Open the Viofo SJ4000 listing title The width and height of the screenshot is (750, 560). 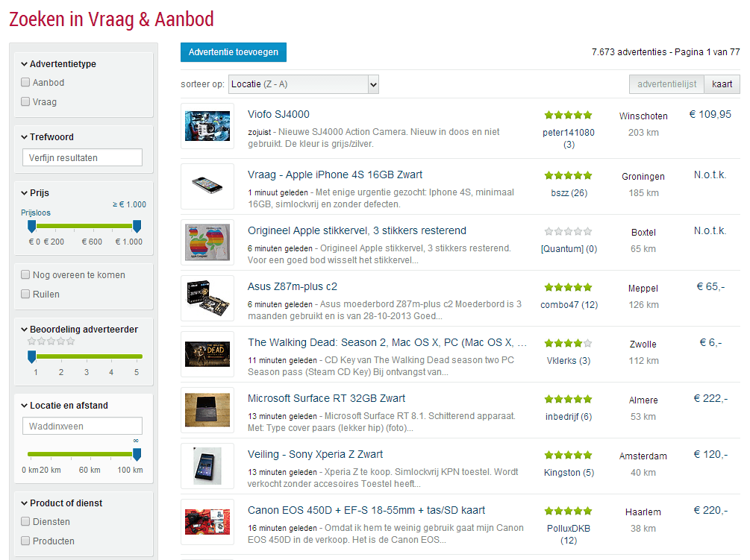click(x=278, y=114)
